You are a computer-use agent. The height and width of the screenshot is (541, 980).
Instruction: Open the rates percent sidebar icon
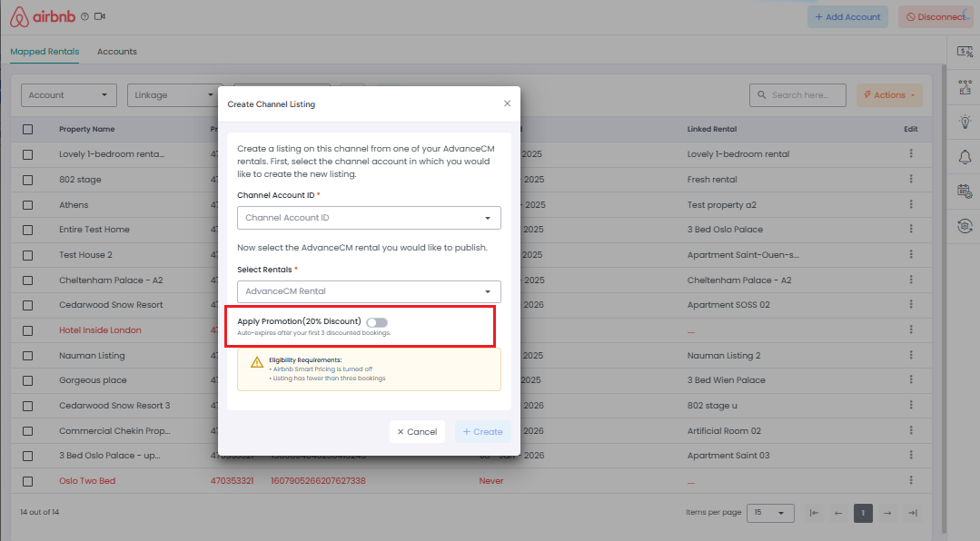[965, 52]
